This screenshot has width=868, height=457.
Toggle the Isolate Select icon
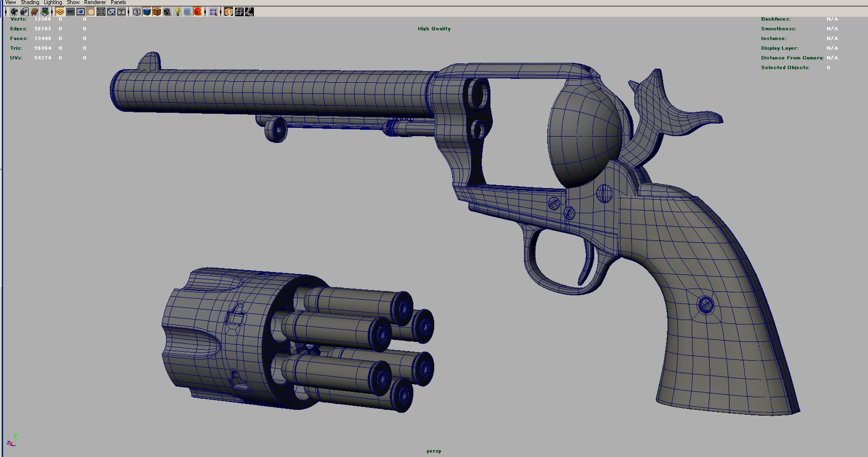point(213,12)
